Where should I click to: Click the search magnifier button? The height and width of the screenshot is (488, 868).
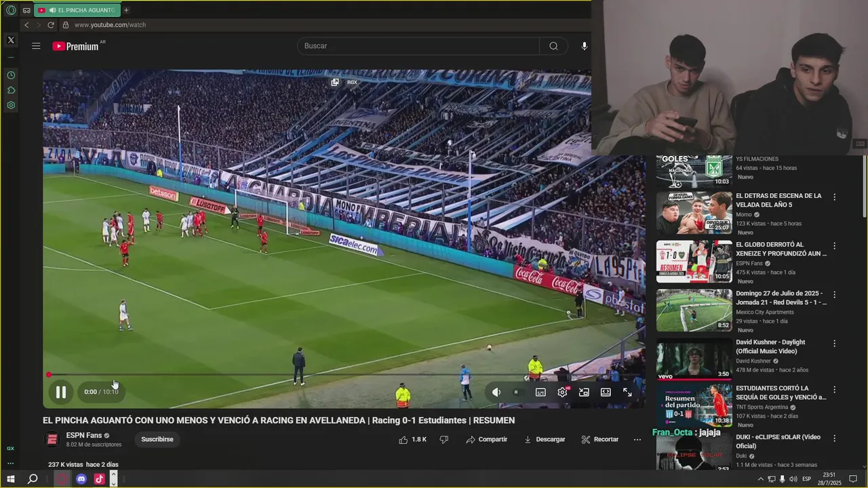click(x=553, y=46)
